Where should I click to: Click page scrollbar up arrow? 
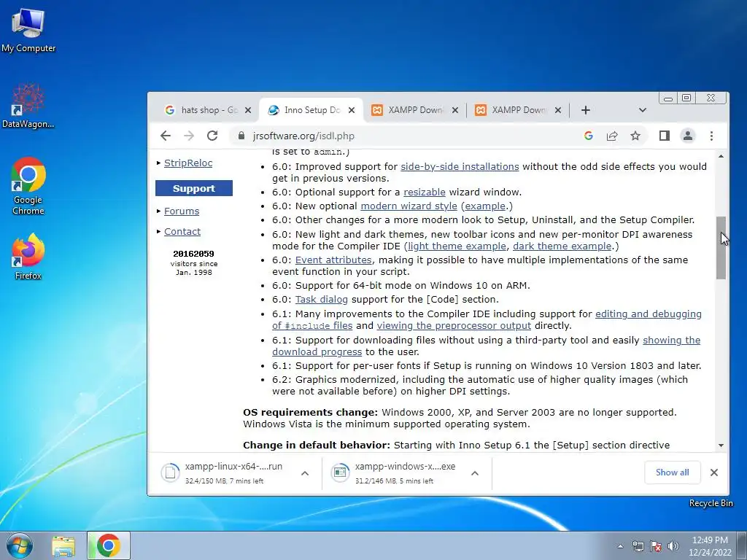point(721,156)
